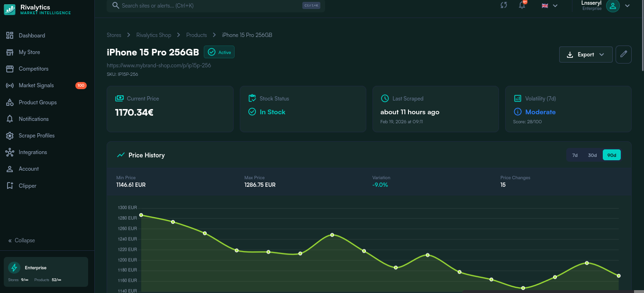644x293 pixels.
Task: Switch price history to 7d view
Action: click(x=575, y=155)
